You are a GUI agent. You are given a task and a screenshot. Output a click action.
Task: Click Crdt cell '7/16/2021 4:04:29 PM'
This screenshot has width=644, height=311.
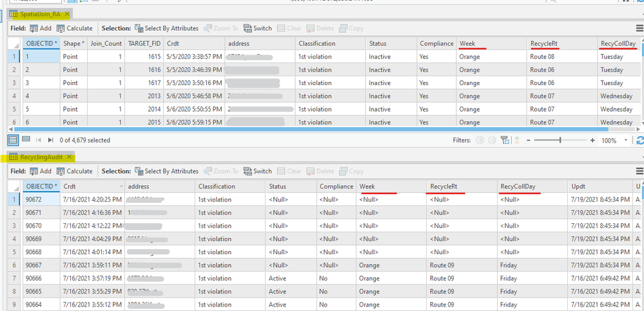(92, 239)
